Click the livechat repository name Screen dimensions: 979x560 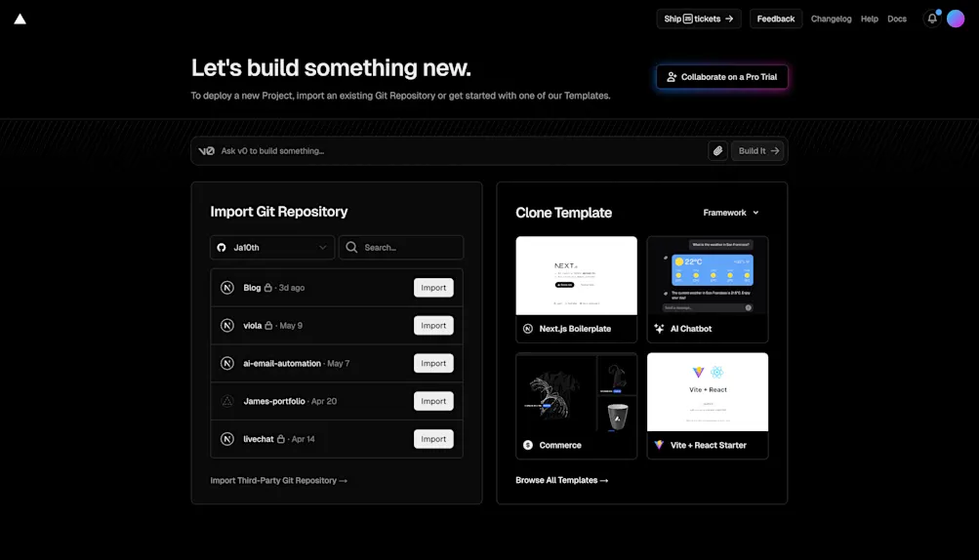(x=259, y=439)
